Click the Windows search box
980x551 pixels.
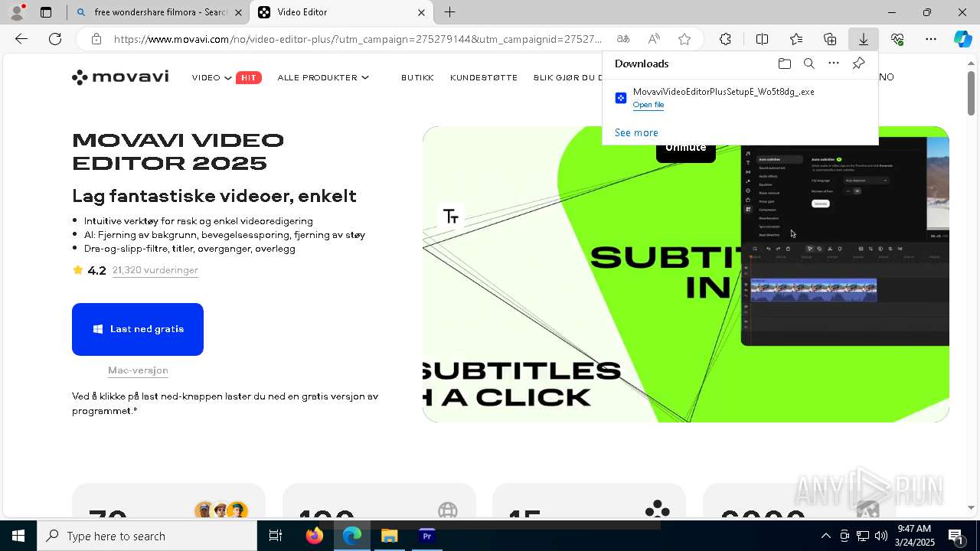pos(147,536)
